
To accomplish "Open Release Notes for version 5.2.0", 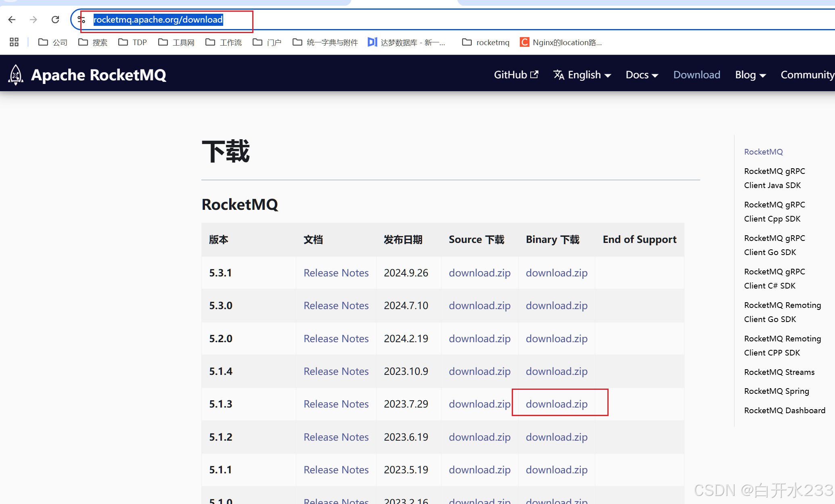I will [336, 339].
